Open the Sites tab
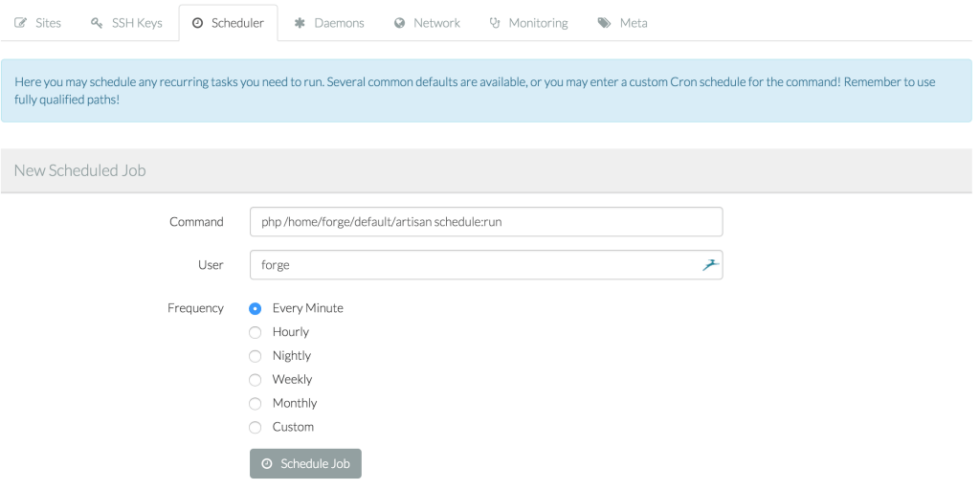Image resolution: width=980 pixels, height=490 pixels. pos(37,23)
